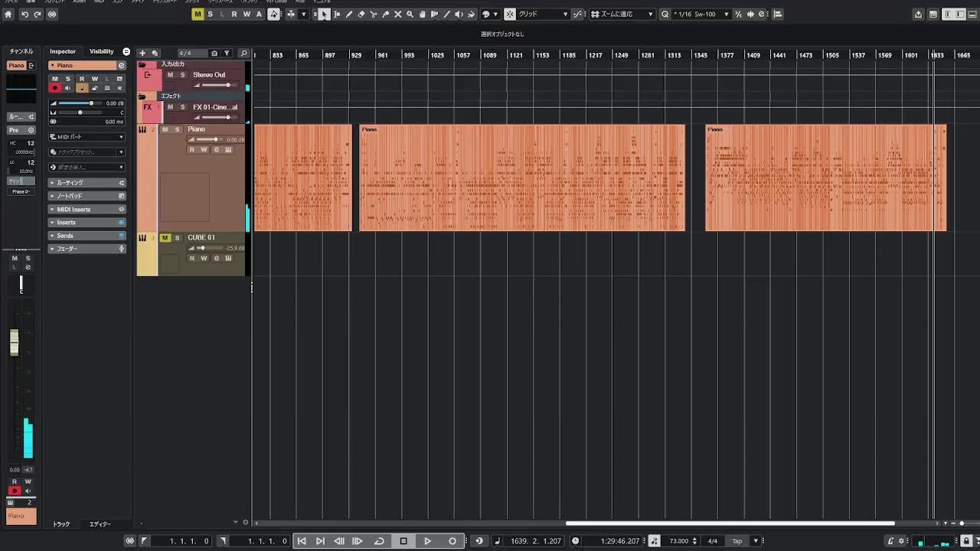980x551 pixels.
Task: Adjust Piano inspector pan slider
Action: click(x=81, y=112)
